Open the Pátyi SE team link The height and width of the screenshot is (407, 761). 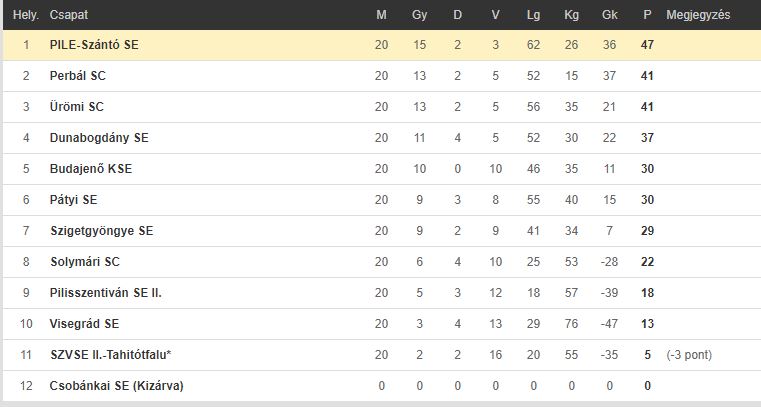coord(73,200)
